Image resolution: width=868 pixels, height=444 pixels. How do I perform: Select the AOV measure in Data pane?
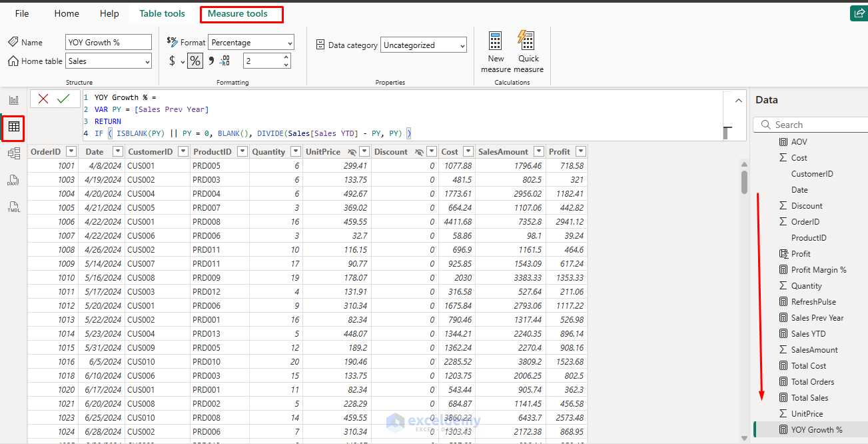(x=799, y=141)
